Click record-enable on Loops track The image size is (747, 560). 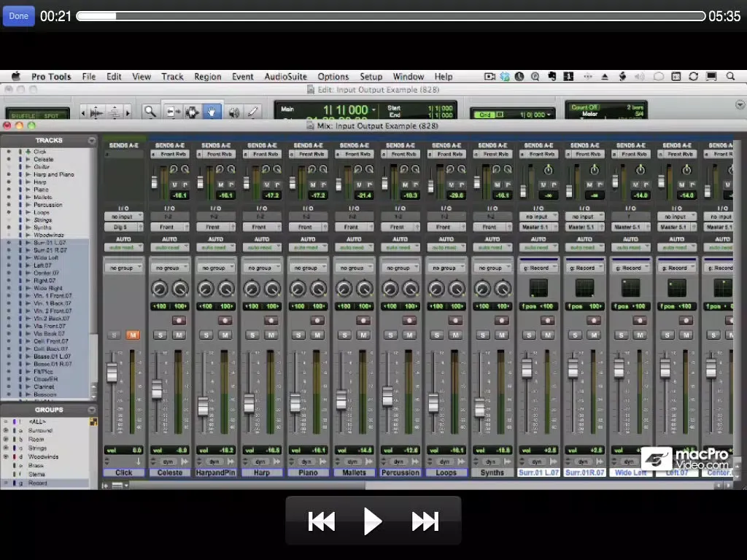pos(455,321)
